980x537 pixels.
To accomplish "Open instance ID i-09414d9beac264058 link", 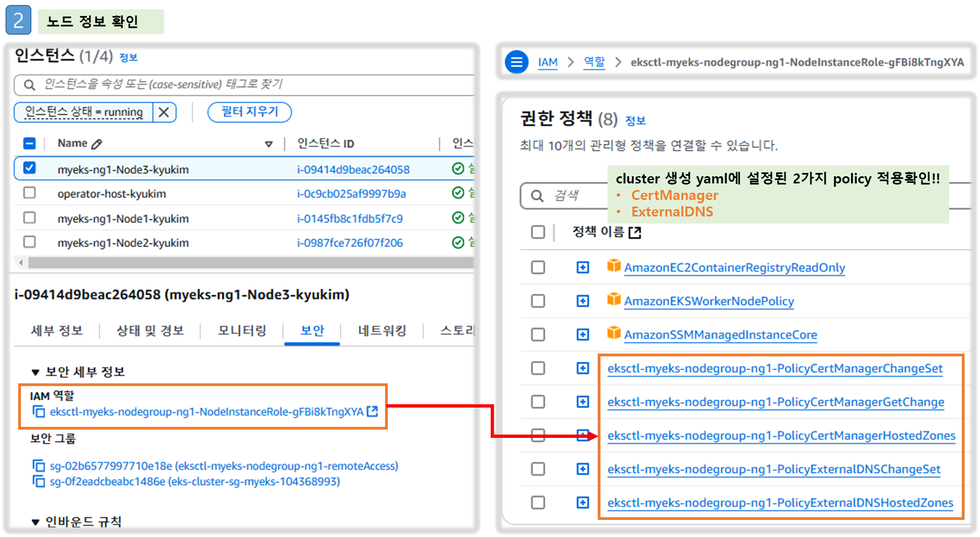I will (x=353, y=170).
